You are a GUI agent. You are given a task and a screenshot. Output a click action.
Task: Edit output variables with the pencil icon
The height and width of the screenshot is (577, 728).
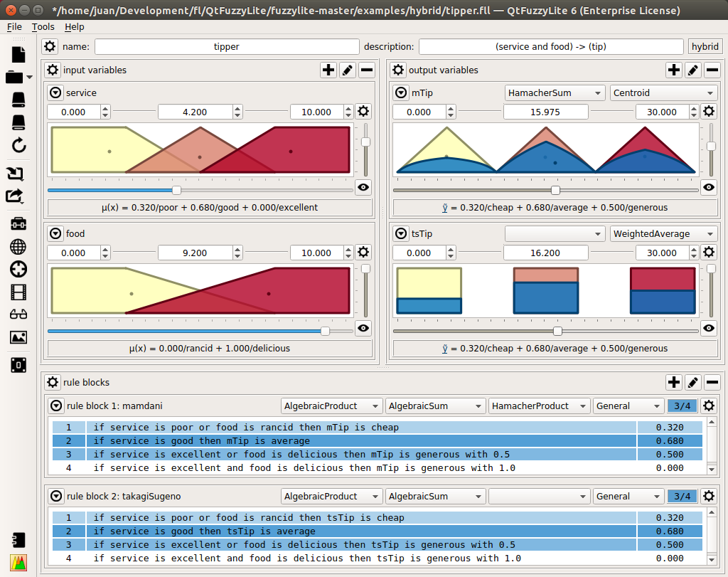click(693, 70)
